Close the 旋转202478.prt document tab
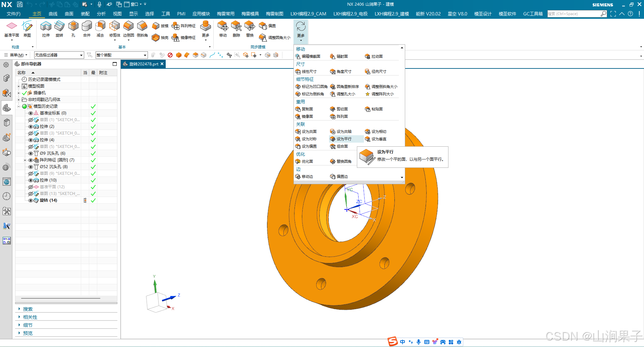This screenshot has height=347, width=644. pos(162,64)
